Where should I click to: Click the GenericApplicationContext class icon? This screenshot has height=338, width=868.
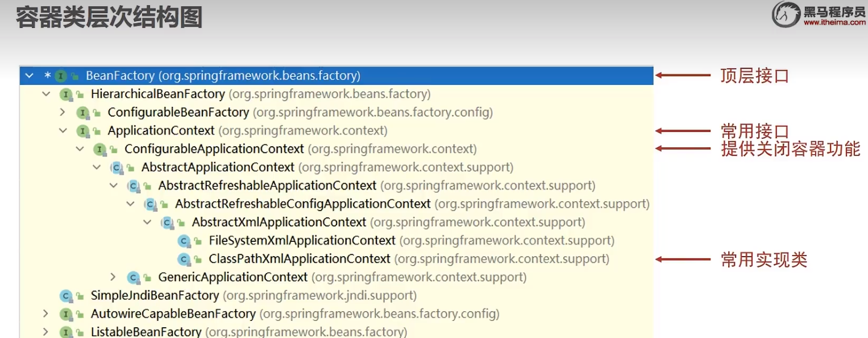click(x=134, y=278)
